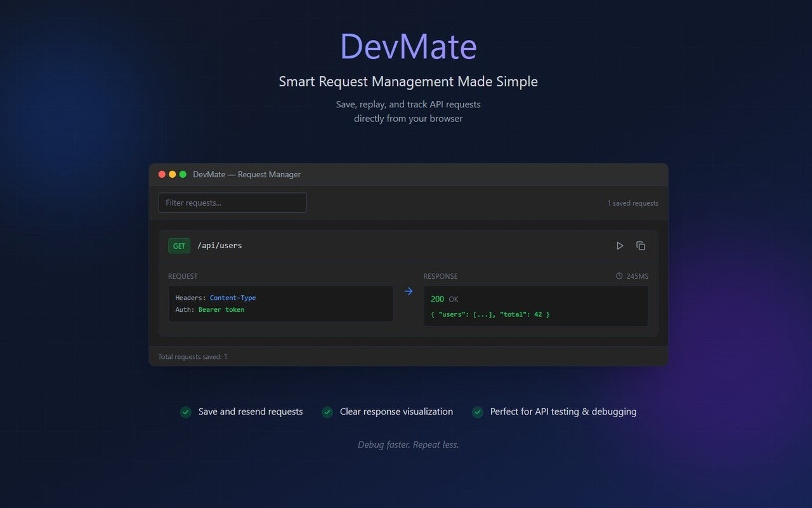Click the replay request play icon

[x=619, y=246]
